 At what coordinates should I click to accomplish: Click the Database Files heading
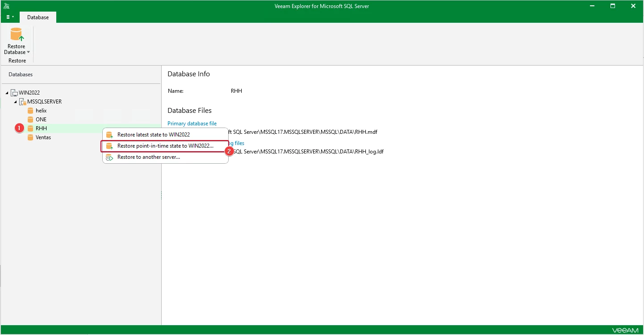[x=189, y=111]
